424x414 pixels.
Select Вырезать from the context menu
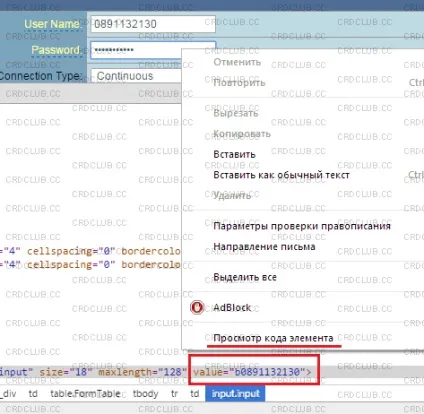click(x=235, y=113)
